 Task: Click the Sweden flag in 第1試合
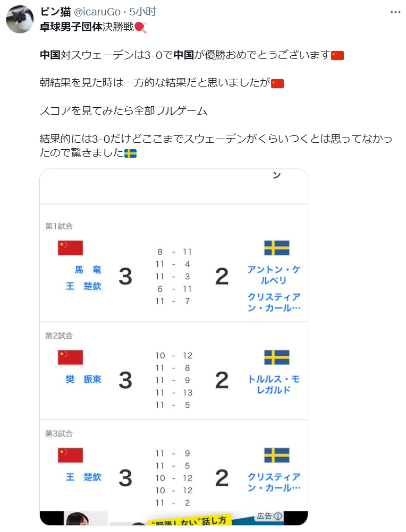[x=277, y=247]
